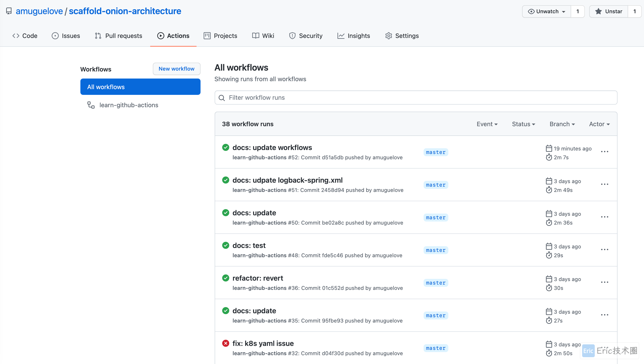This screenshot has height=364, width=644.
Task: Open the Projects tab
Action: tap(220, 36)
